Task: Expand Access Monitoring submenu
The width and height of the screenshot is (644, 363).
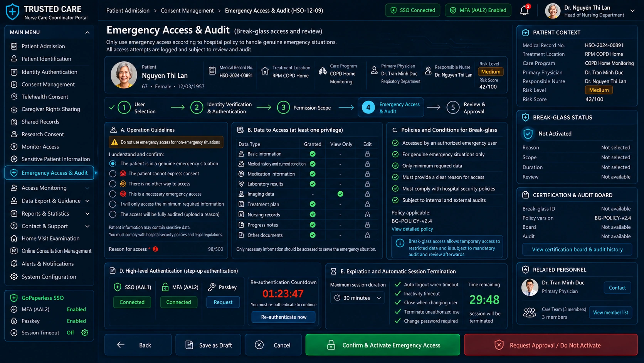Action: pyautogui.click(x=87, y=188)
